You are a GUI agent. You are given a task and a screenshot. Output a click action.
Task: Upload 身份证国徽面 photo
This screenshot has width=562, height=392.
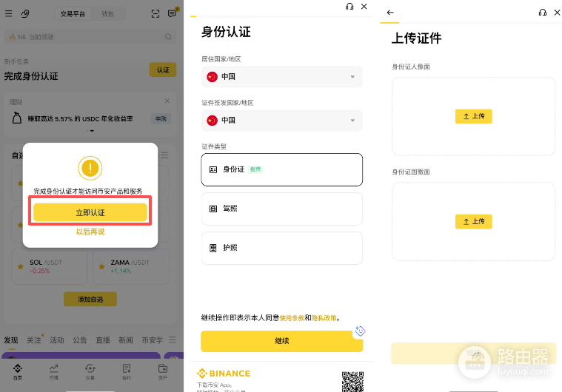pos(473,222)
